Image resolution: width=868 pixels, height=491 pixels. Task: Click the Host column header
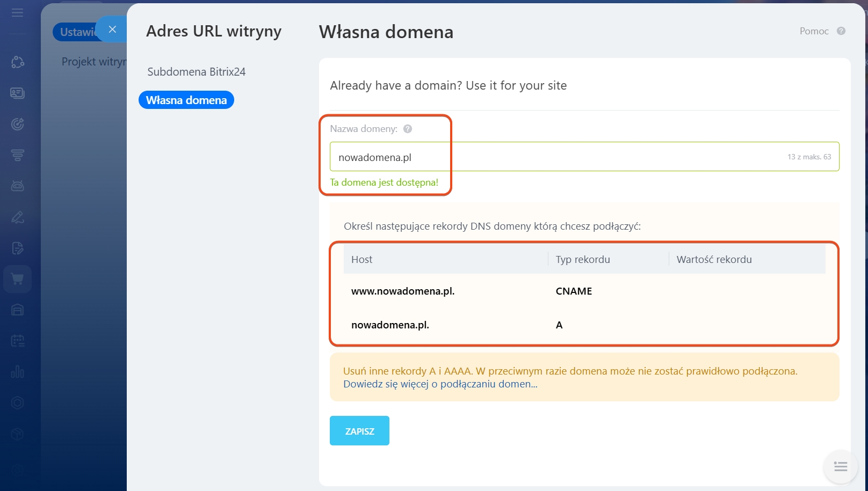pyautogui.click(x=362, y=260)
